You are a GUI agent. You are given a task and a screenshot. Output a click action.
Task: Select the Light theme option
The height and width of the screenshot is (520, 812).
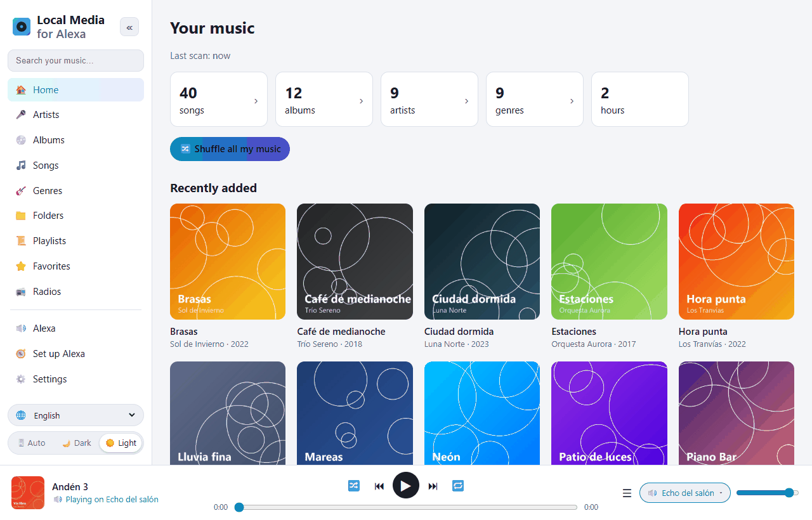click(x=121, y=443)
